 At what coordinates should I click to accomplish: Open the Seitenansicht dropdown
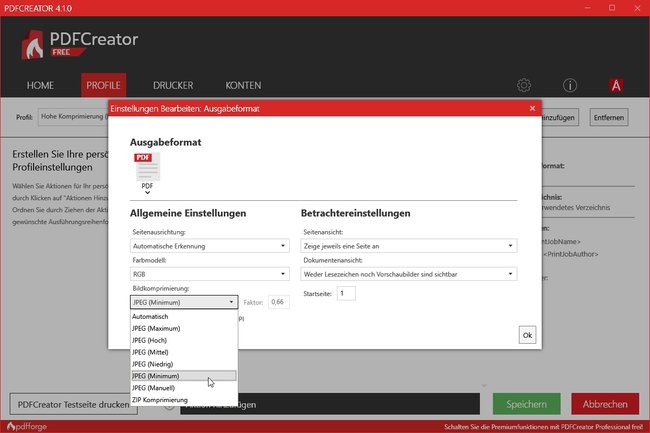[x=409, y=246]
